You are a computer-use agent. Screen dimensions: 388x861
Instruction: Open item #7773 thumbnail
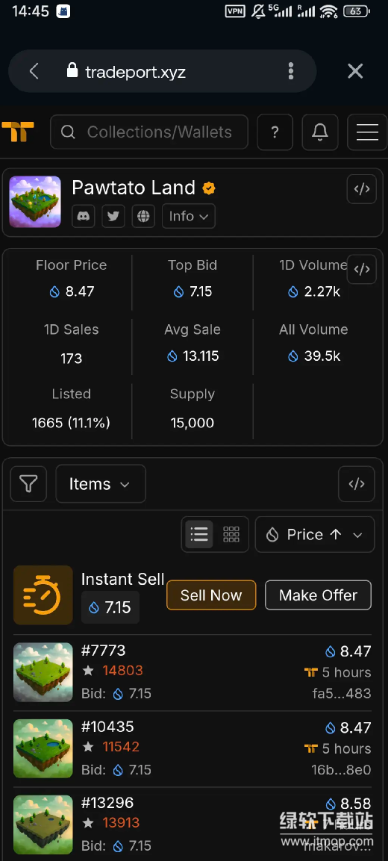click(43, 672)
